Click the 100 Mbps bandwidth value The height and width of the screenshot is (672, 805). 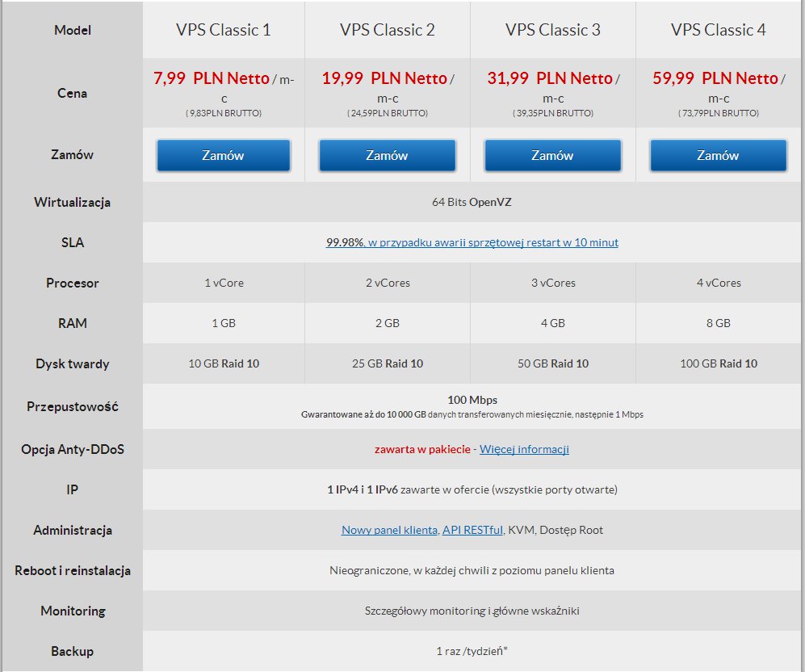(472, 400)
